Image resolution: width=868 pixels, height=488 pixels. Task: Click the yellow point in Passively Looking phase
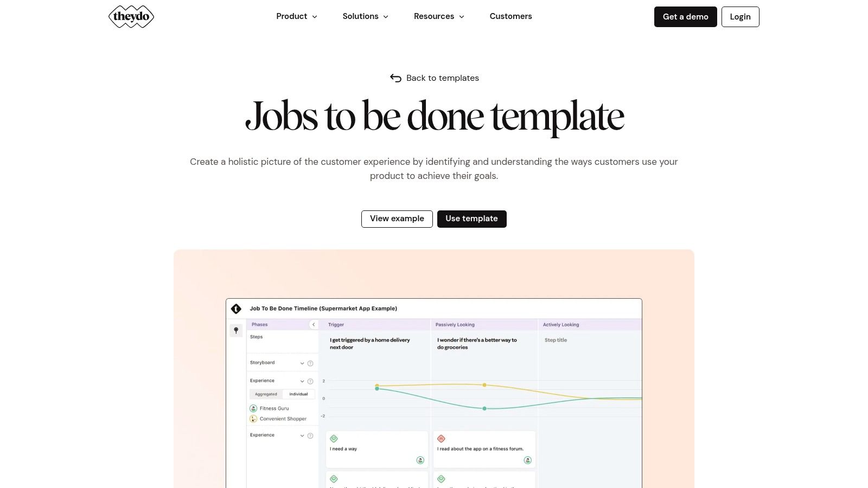click(484, 385)
